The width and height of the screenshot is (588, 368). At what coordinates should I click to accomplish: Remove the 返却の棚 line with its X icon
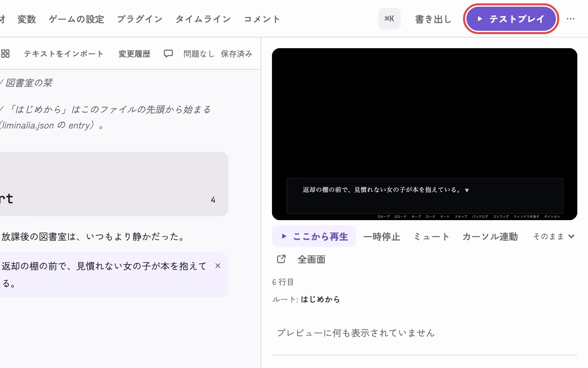tap(218, 266)
